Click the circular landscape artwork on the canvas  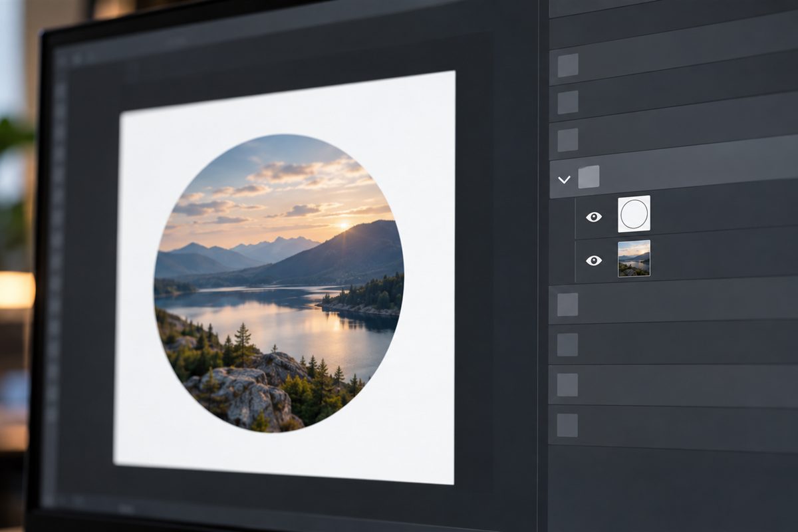(x=279, y=283)
